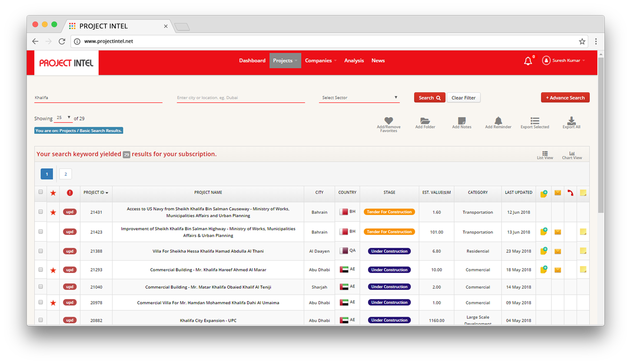Open the News menu item
Image resolution: width=631 pixels, height=364 pixels.
pyautogui.click(x=378, y=61)
